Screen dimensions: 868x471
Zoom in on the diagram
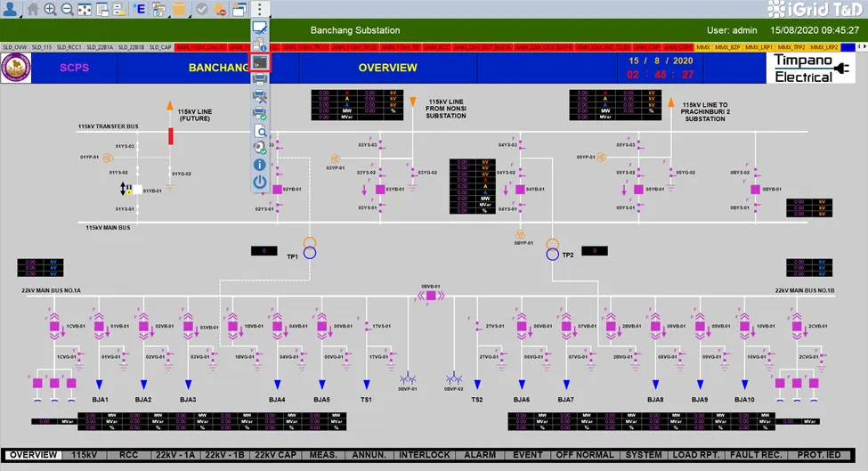(x=51, y=9)
